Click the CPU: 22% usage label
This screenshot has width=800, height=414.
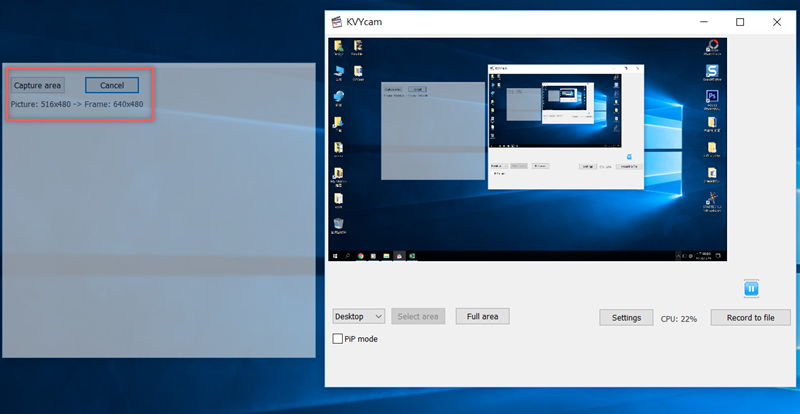679,318
